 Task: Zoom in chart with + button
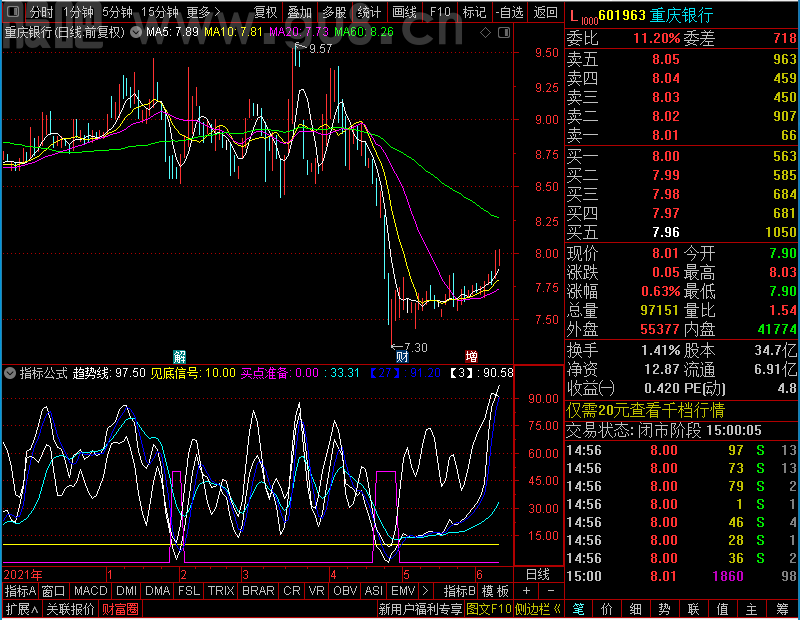(526, 591)
